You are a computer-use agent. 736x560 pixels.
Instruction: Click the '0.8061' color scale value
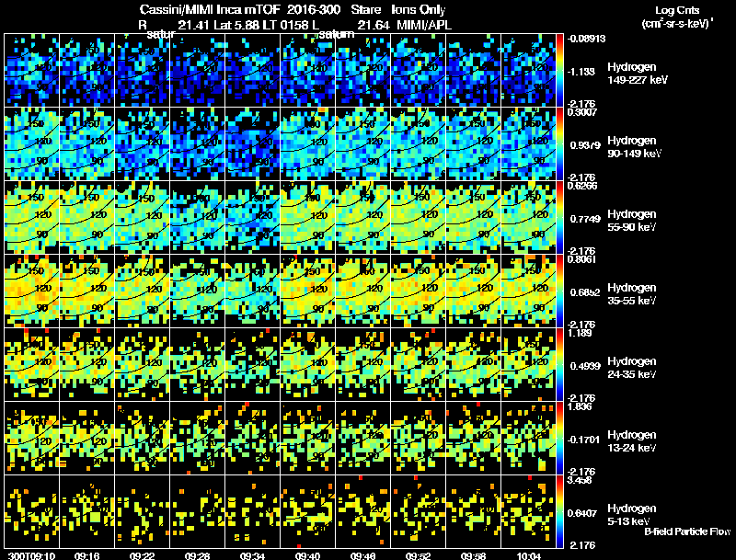[582, 259]
